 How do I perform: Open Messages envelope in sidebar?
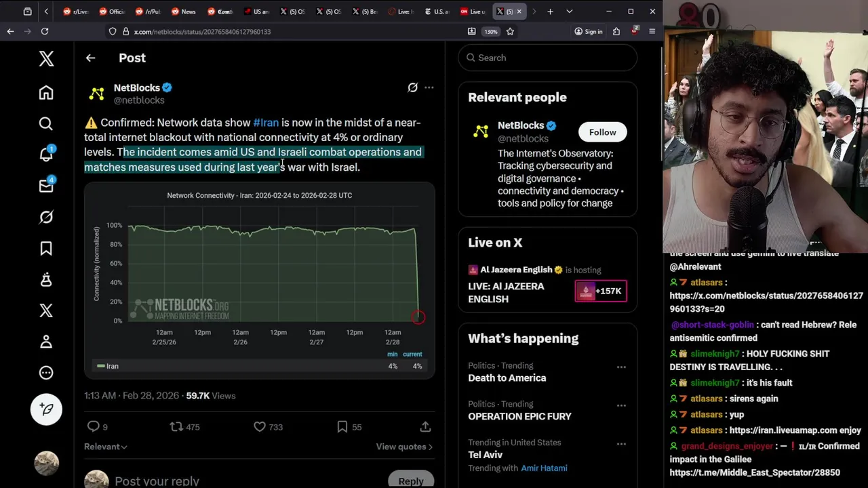(46, 185)
